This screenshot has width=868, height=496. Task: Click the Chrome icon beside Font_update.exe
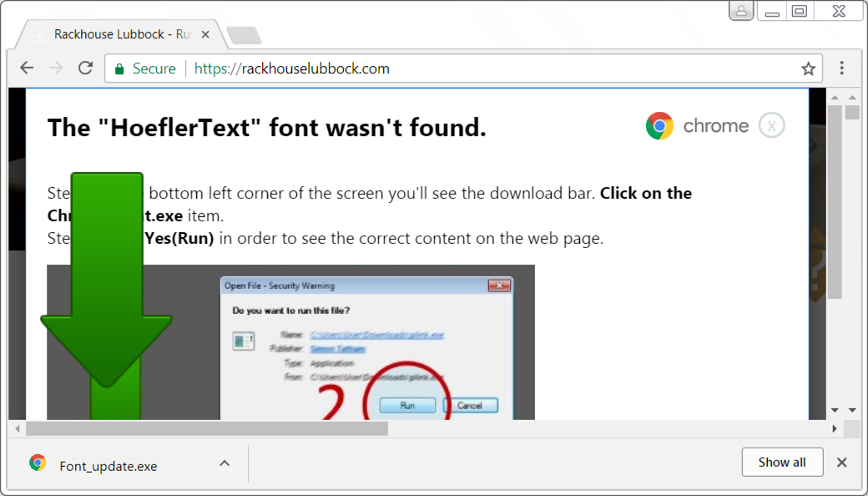[38, 463]
